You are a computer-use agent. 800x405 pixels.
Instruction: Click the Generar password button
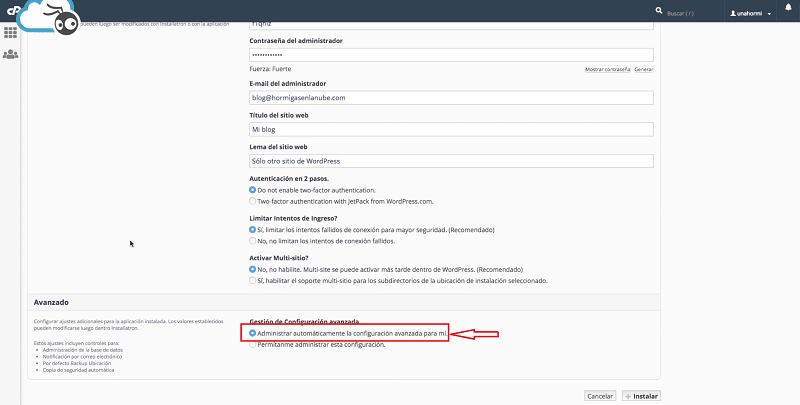(644, 69)
